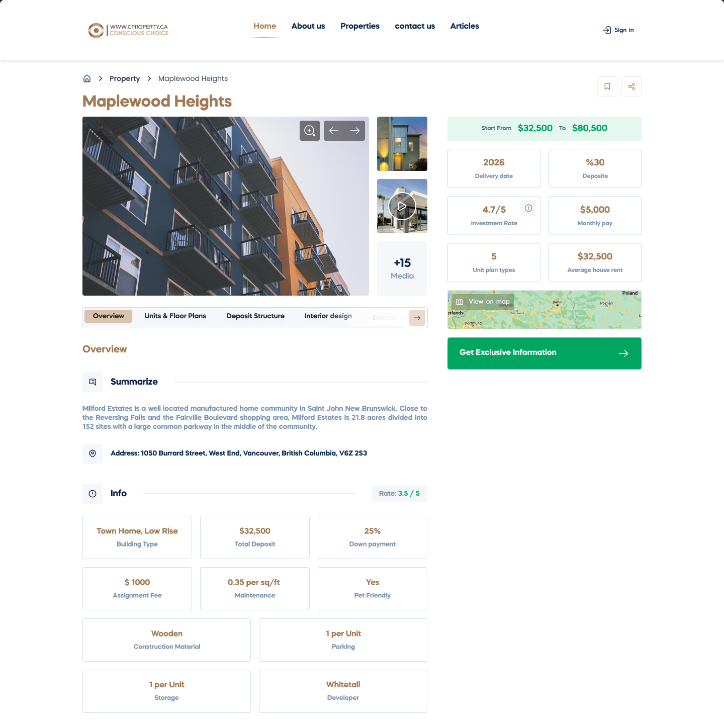Open the +15 Media gallery
This screenshot has height=728, width=724.
[x=402, y=268]
